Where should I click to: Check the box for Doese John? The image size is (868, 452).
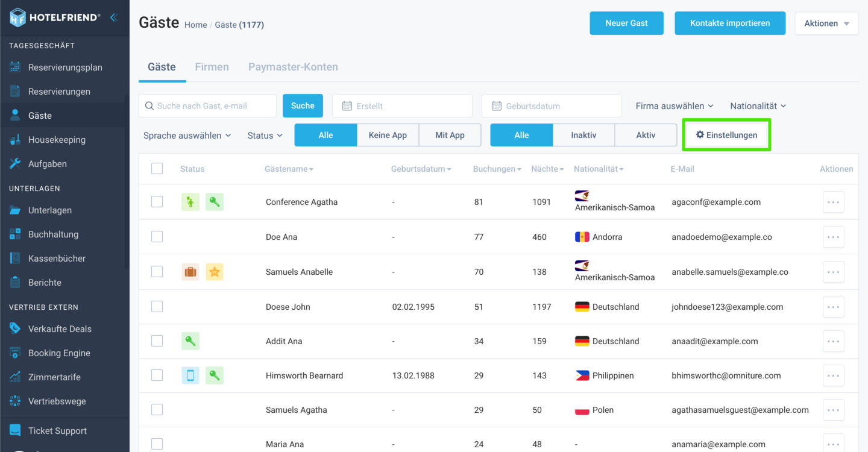click(157, 307)
